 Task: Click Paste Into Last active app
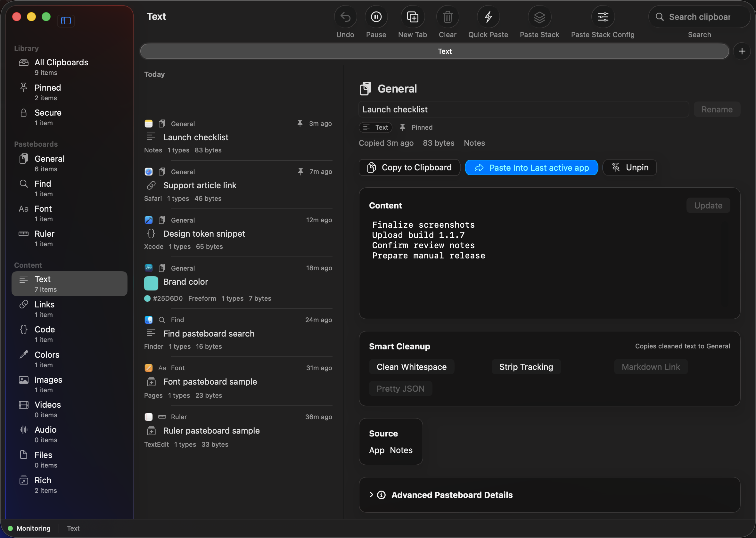pyautogui.click(x=531, y=167)
